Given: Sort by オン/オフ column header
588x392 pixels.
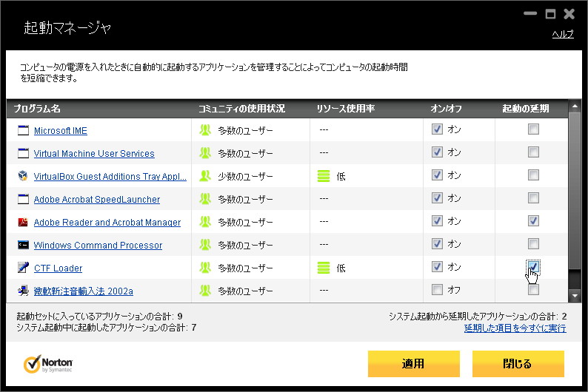Looking at the screenshot, I should 446,109.
